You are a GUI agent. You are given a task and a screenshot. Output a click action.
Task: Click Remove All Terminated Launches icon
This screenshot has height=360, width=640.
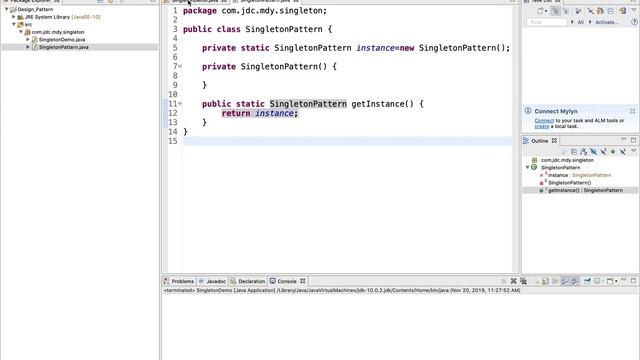pyautogui.click(x=523, y=281)
